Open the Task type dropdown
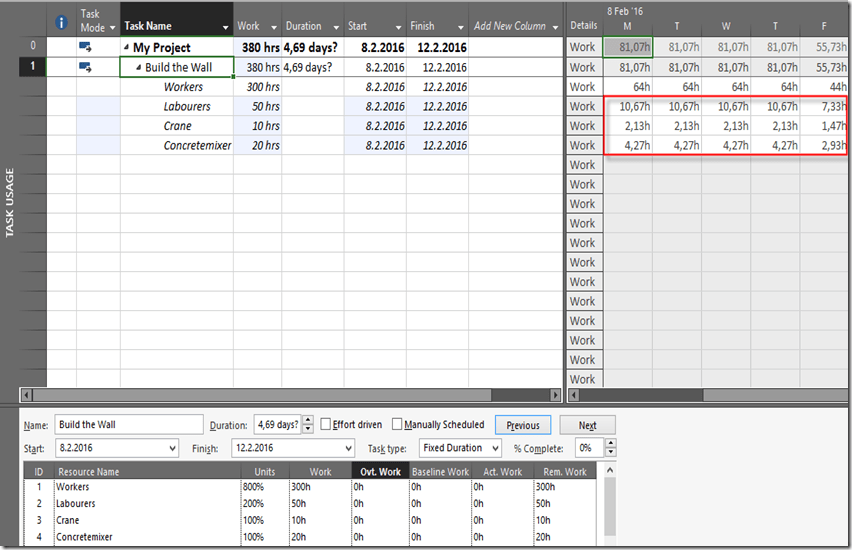The height and width of the screenshot is (550, 852). 494,448
